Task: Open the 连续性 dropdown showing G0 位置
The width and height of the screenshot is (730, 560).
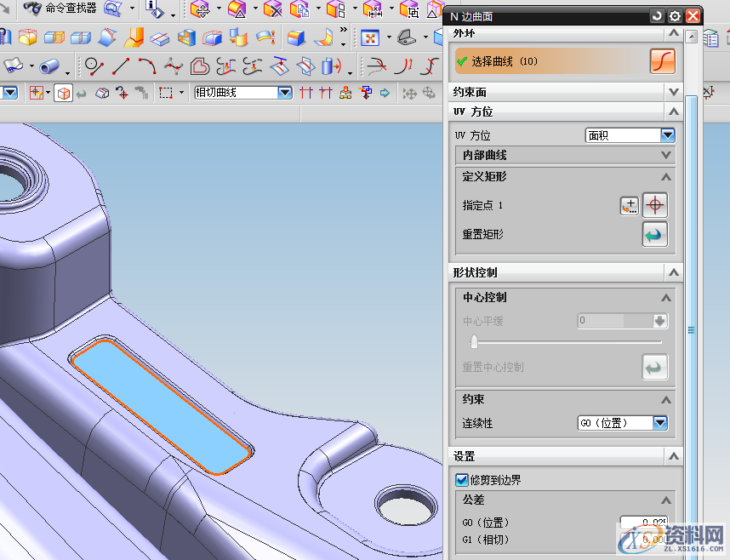Action: point(659,423)
